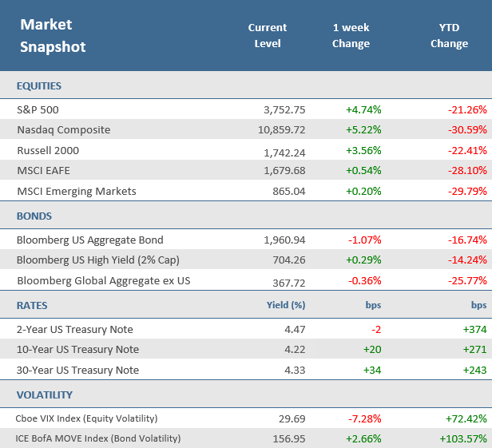Click Bloomberg US High Yield label
Screen dimensions: 492x448
98,260
